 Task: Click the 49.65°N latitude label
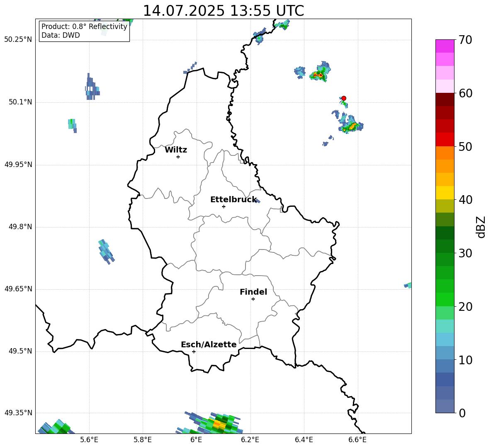tap(18, 289)
